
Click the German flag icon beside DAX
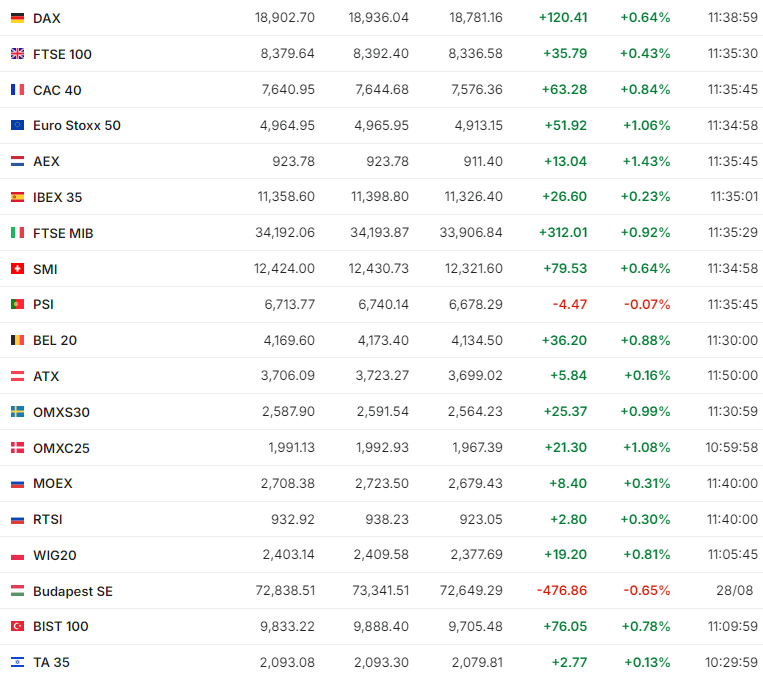[x=17, y=18]
